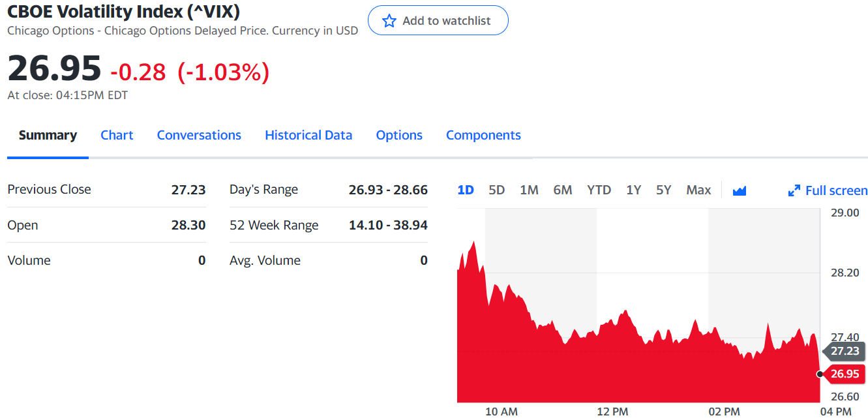Go to the Historical Data tab
The height and width of the screenshot is (420, 868).
click(x=308, y=135)
